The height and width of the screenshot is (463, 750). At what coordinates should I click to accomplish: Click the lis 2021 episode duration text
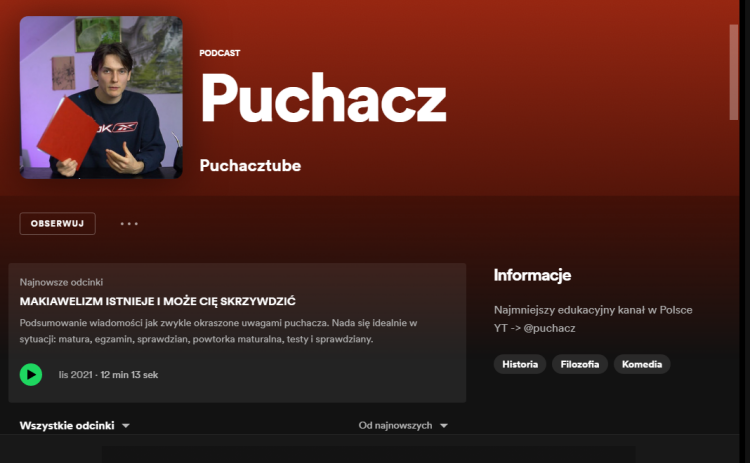click(108, 375)
